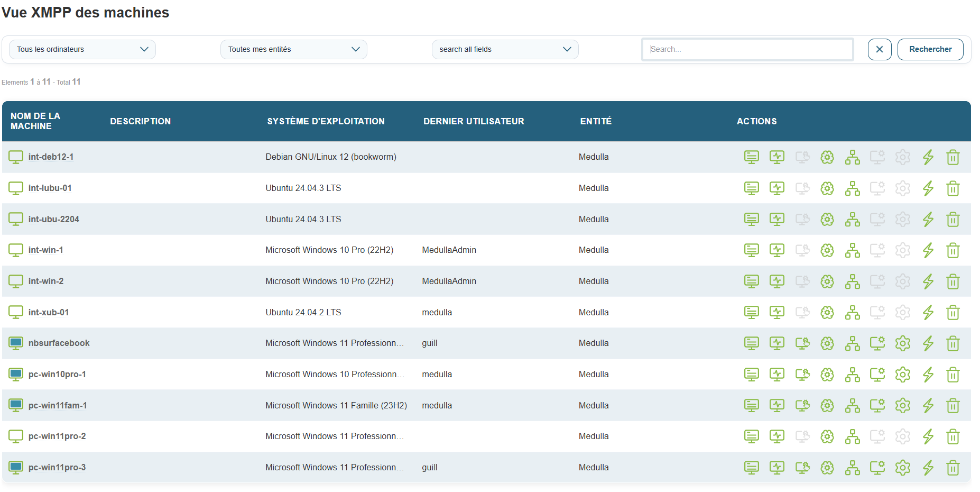Image resolution: width=980 pixels, height=492 pixels.
Task: Open gear settings icon for pc-win11fam-1
Action: [x=903, y=406]
